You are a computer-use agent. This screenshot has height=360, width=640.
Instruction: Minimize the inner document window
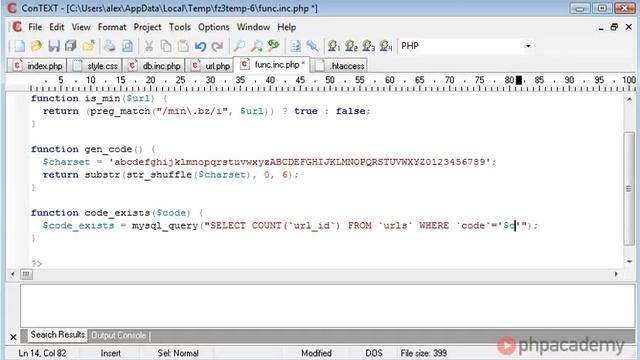pyautogui.click(x=601, y=28)
